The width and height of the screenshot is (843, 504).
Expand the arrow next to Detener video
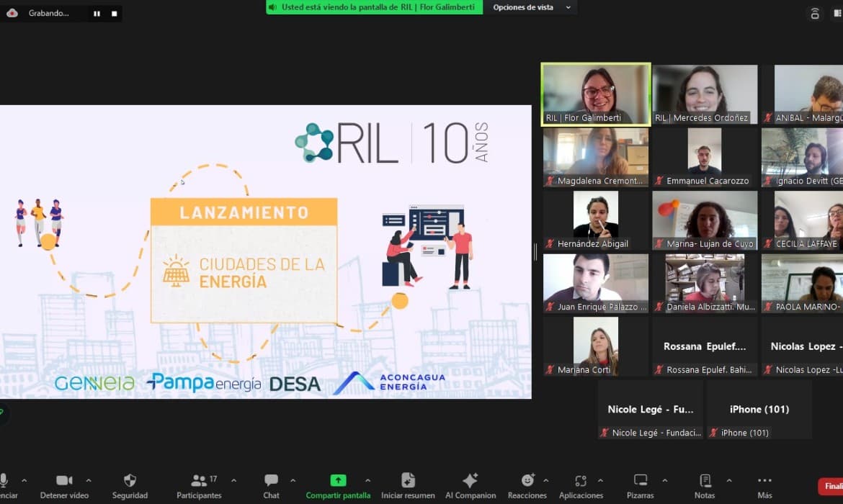[89, 480]
